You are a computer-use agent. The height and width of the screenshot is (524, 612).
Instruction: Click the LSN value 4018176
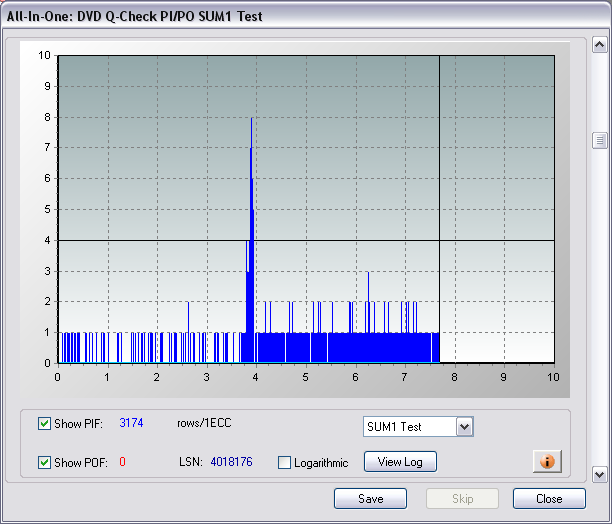[x=231, y=462]
